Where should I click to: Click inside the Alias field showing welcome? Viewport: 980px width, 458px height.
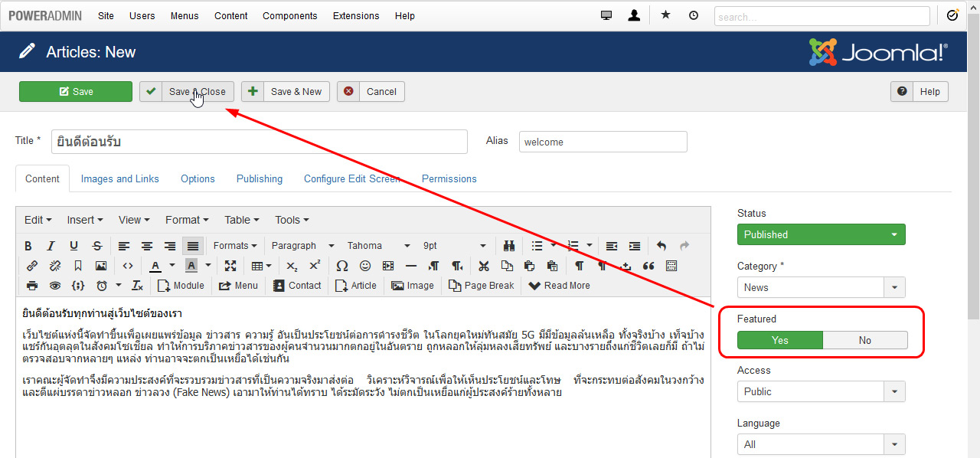point(603,141)
